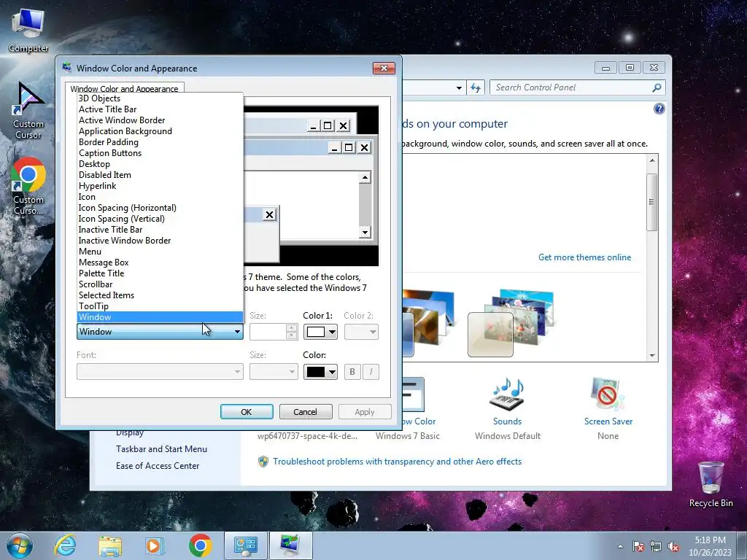Click the highlighted 'Window' list entry
747x560 pixels.
pyautogui.click(x=160, y=317)
